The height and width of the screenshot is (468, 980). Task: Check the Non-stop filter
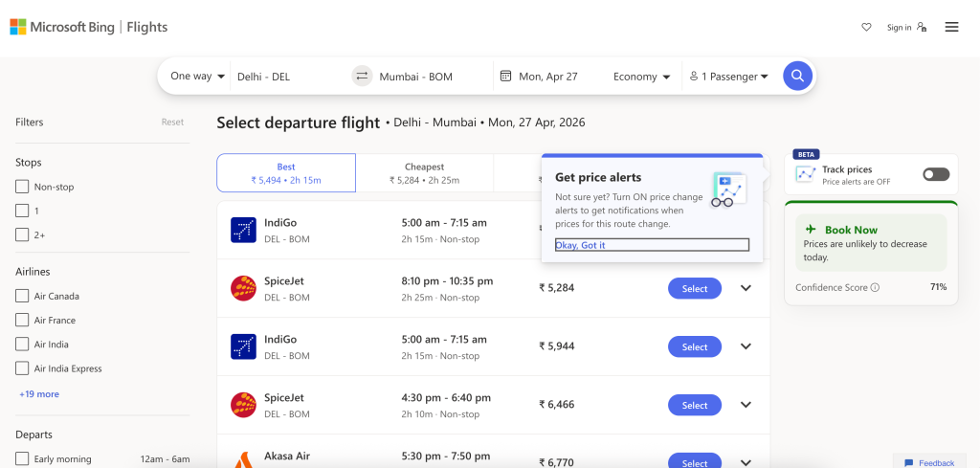click(x=22, y=187)
